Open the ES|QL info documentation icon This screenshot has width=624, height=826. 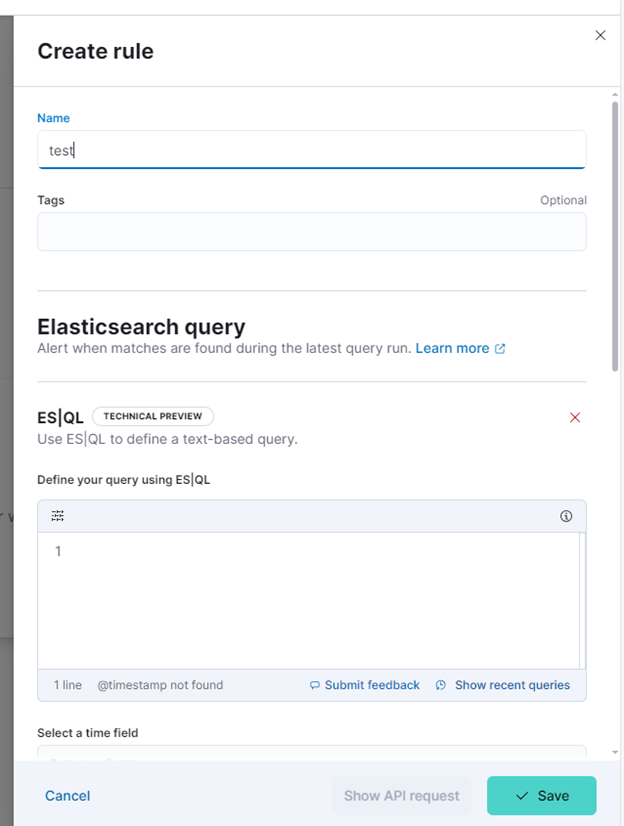566,516
